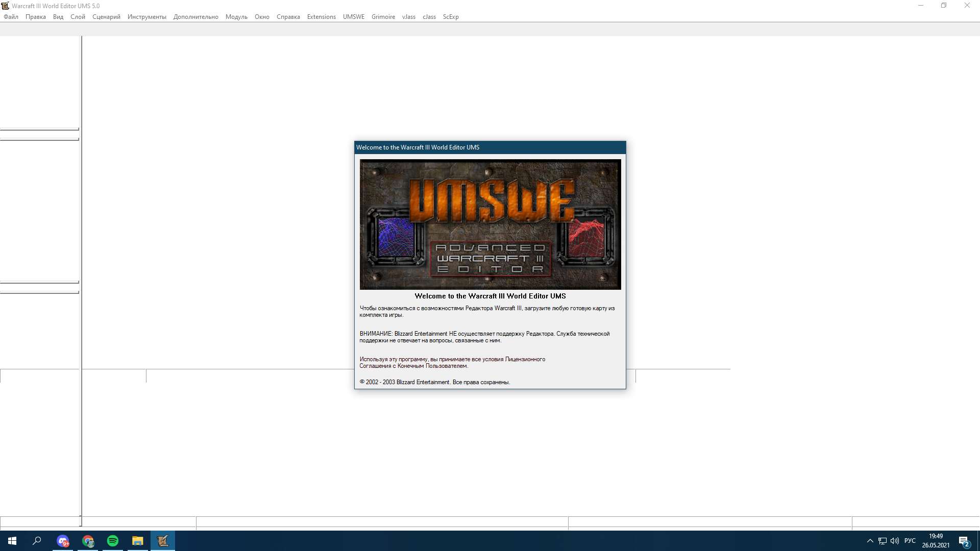Open the Grimoire menu
The height and width of the screenshot is (551, 980).
pyautogui.click(x=383, y=17)
